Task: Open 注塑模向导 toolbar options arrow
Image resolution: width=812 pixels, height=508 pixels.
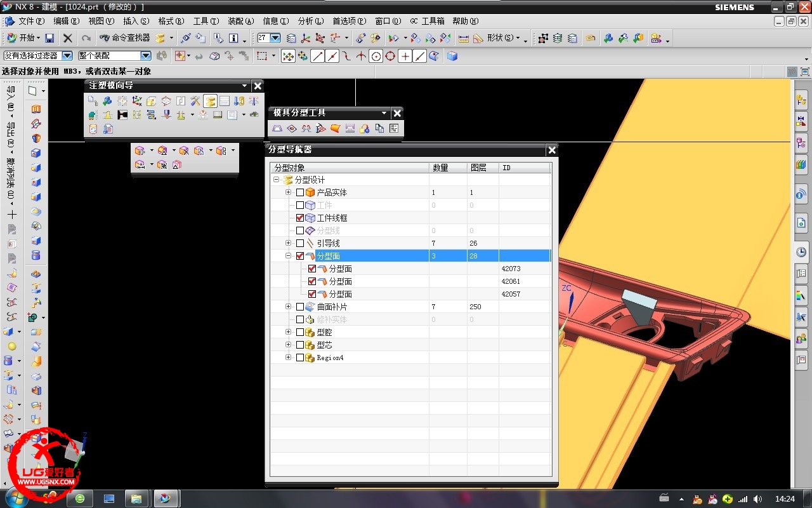Action: [x=245, y=86]
